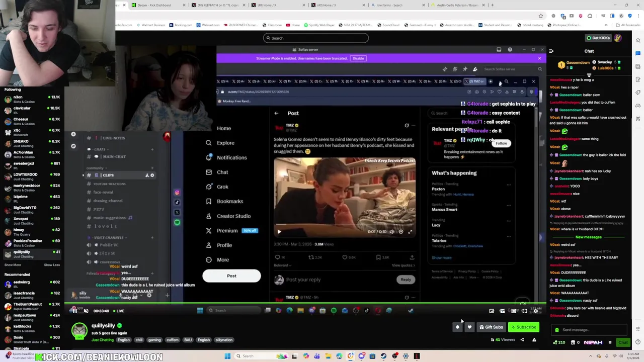Click the heart follow button

point(469,327)
